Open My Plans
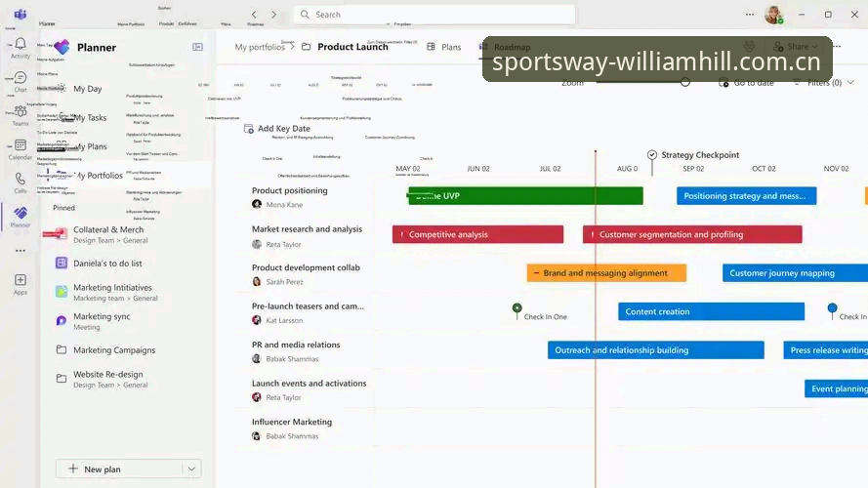 pyautogui.click(x=90, y=146)
